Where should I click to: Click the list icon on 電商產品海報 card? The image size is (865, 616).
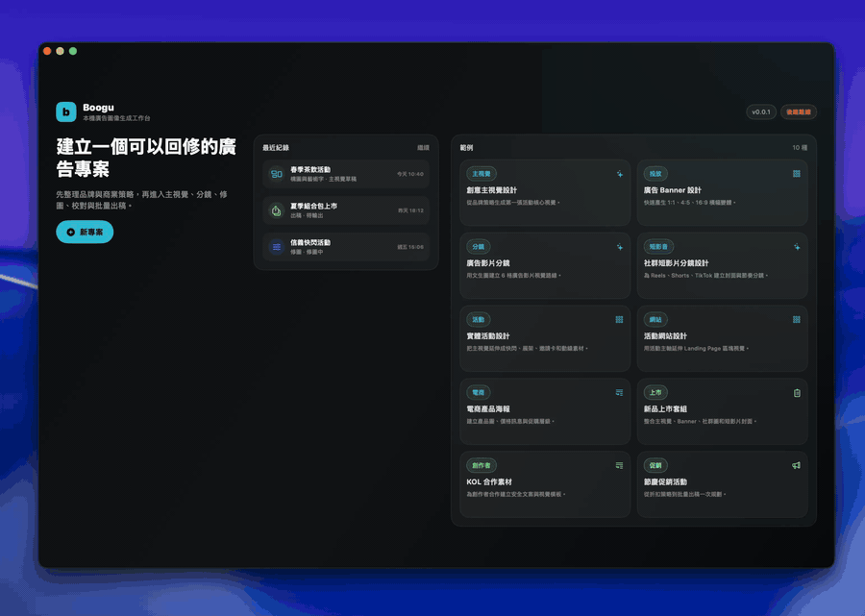[x=620, y=393]
